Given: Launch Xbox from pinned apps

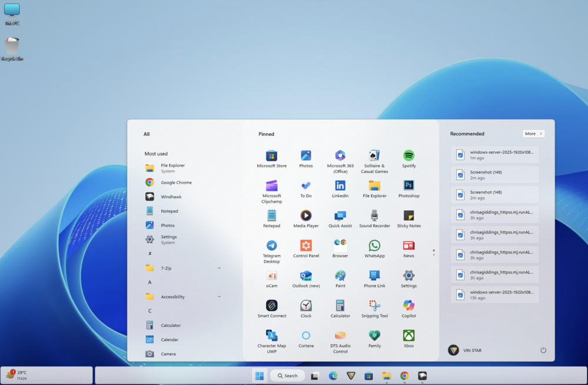Looking at the screenshot, I should [408, 339].
